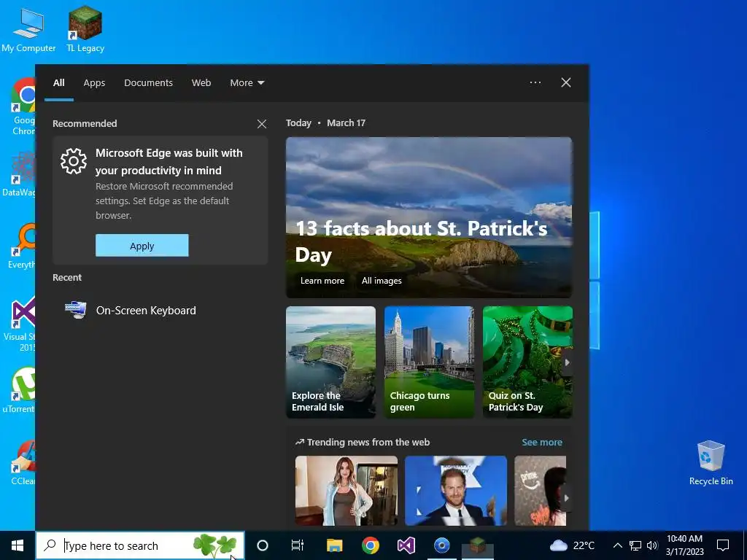Open TL Legacy Minecraft launcher shortcut
Image resolution: width=747 pixels, height=560 pixels.
click(x=85, y=29)
